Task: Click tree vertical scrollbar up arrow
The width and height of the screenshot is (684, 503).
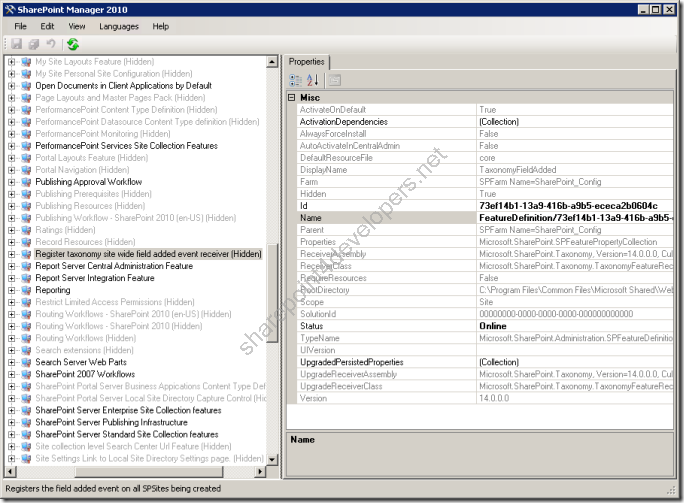Action: pyautogui.click(x=272, y=62)
